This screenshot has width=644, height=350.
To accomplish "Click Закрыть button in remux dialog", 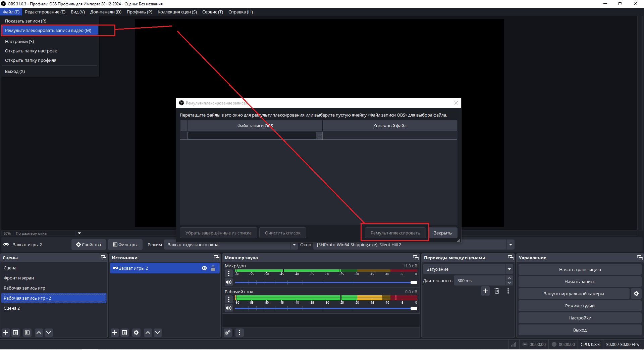I will [442, 233].
